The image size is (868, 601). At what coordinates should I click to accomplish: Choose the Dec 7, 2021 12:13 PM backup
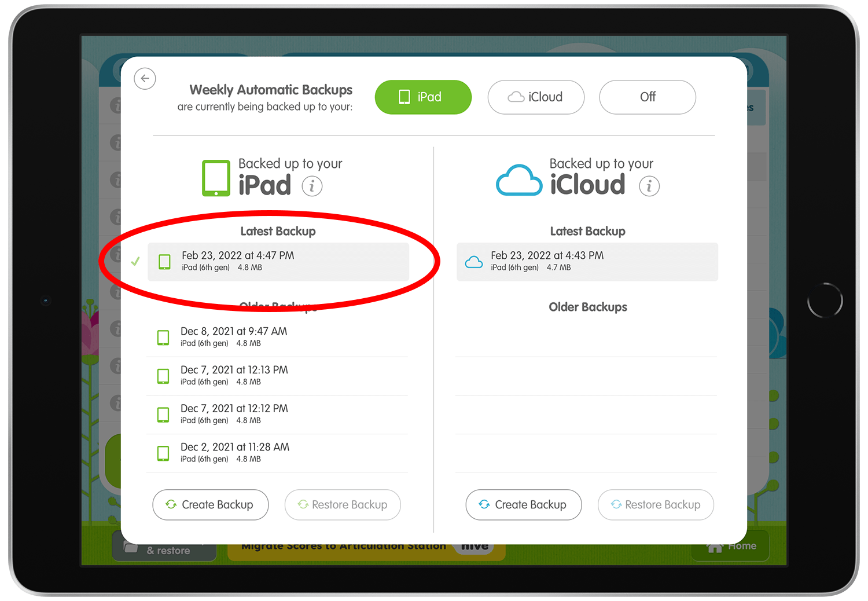pos(277,376)
